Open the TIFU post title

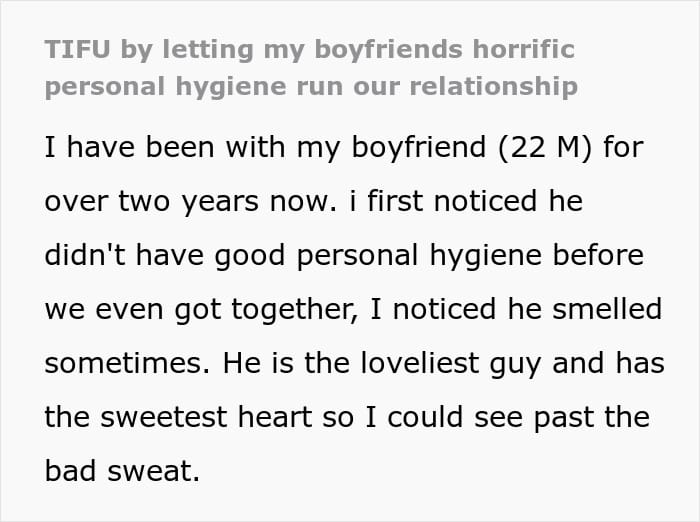311,68
